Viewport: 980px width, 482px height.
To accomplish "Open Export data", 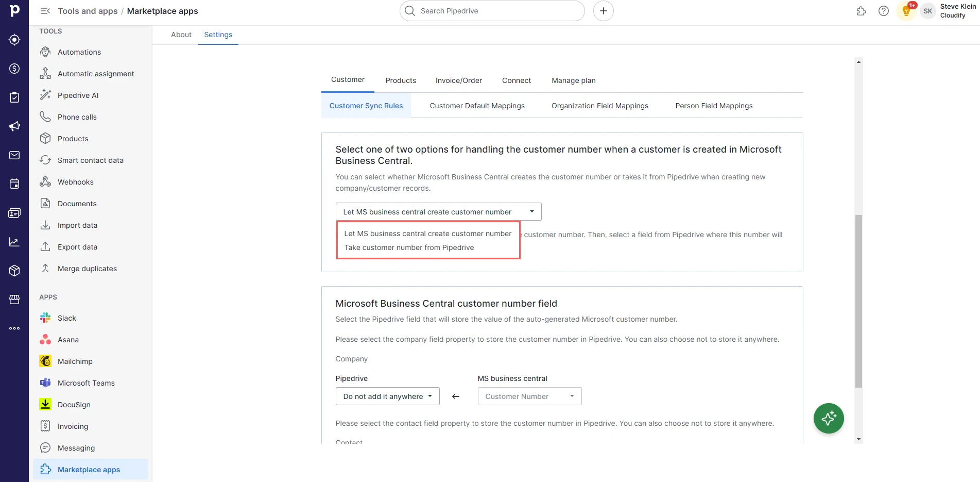I will (91, 247).
